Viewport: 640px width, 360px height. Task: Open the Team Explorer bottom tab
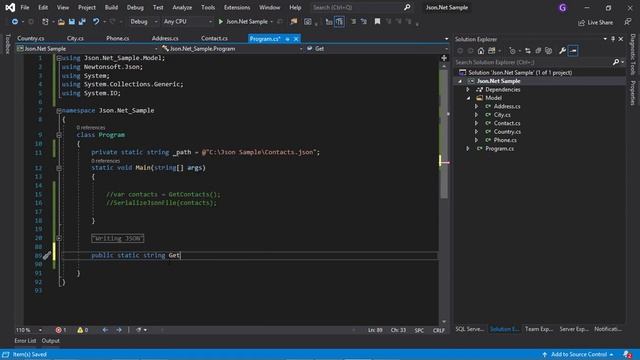click(x=539, y=329)
